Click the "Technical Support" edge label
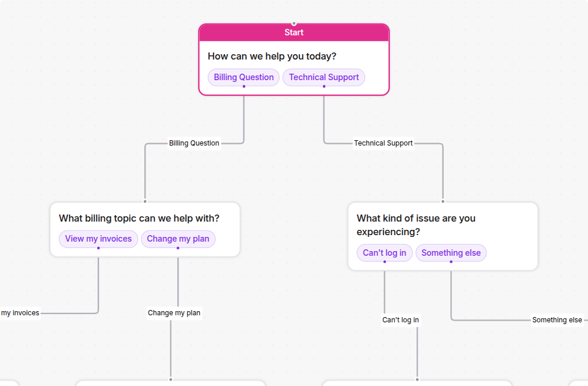The height and width of the screenshot is (386, 588). click(384, 143)
